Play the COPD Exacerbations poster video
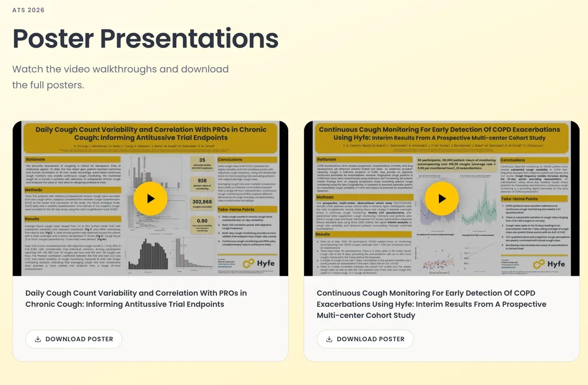The image size is (588, 385). [x=442, y=199]
